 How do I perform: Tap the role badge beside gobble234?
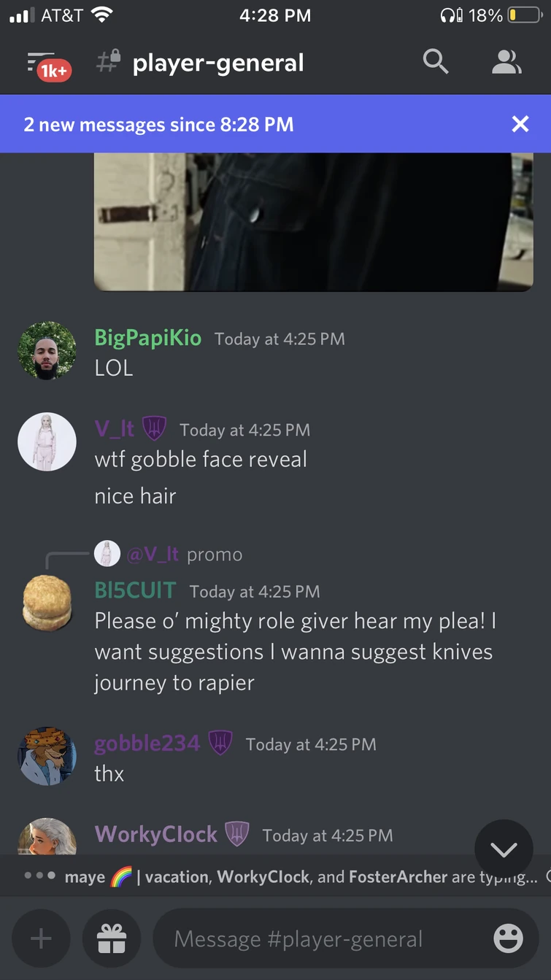(x=221, y=743)
